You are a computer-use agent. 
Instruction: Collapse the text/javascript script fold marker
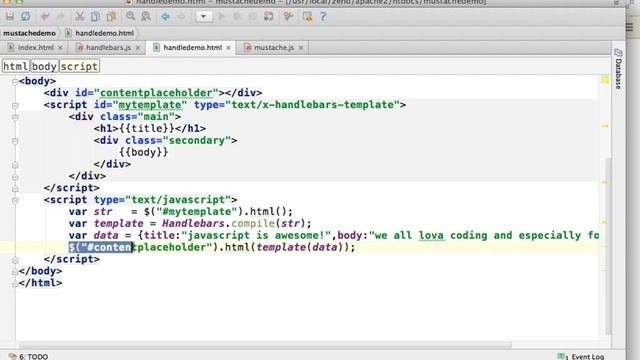click(x=15, y=200)
